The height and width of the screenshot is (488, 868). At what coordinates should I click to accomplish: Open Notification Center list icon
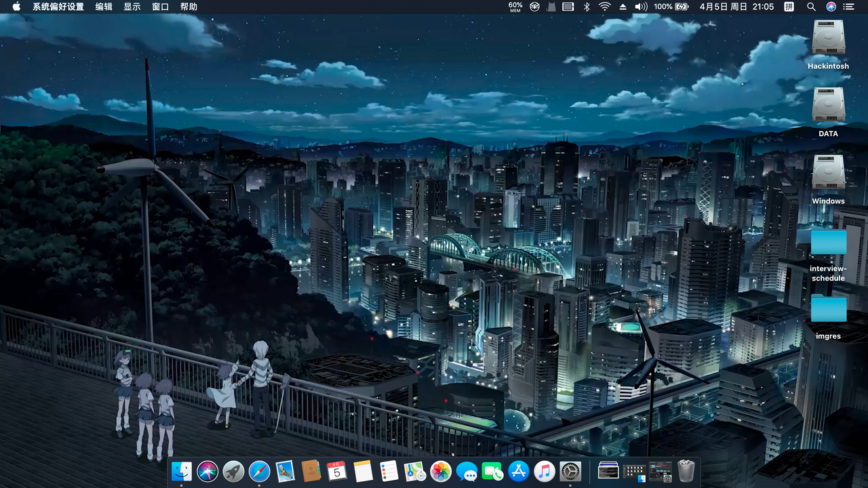pyautogui.click(x=849, y=7)
